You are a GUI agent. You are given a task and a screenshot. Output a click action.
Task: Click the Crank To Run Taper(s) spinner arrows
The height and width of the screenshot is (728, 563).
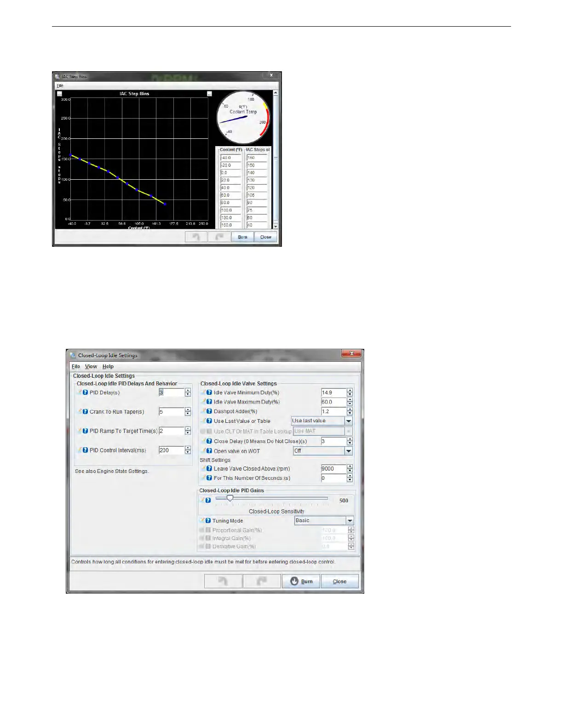click(188, 412)
